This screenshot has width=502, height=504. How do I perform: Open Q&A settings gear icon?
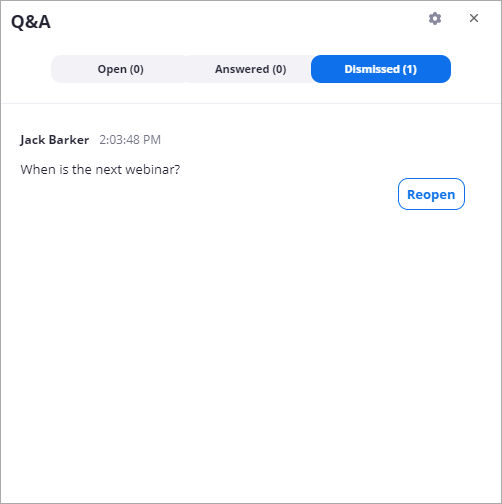point(435,19)
